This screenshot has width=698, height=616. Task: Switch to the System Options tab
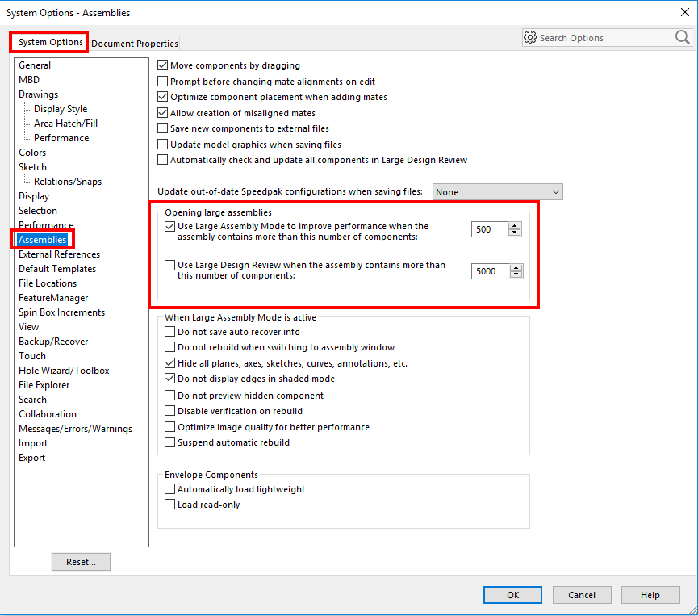pyautogui.click(x=50, y=42)
